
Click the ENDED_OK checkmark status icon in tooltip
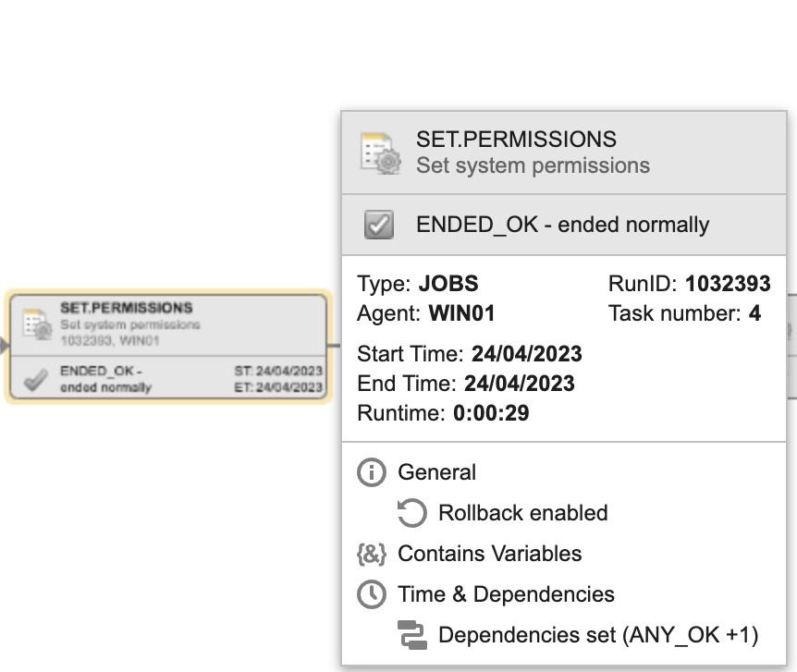click(x=379, y=225)
